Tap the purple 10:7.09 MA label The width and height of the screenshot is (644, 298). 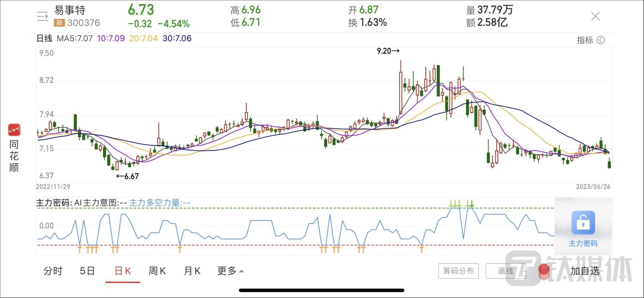111,39
